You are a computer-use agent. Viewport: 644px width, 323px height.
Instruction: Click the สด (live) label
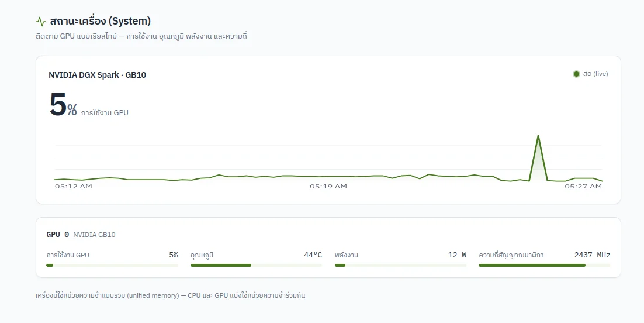(595, 74)
